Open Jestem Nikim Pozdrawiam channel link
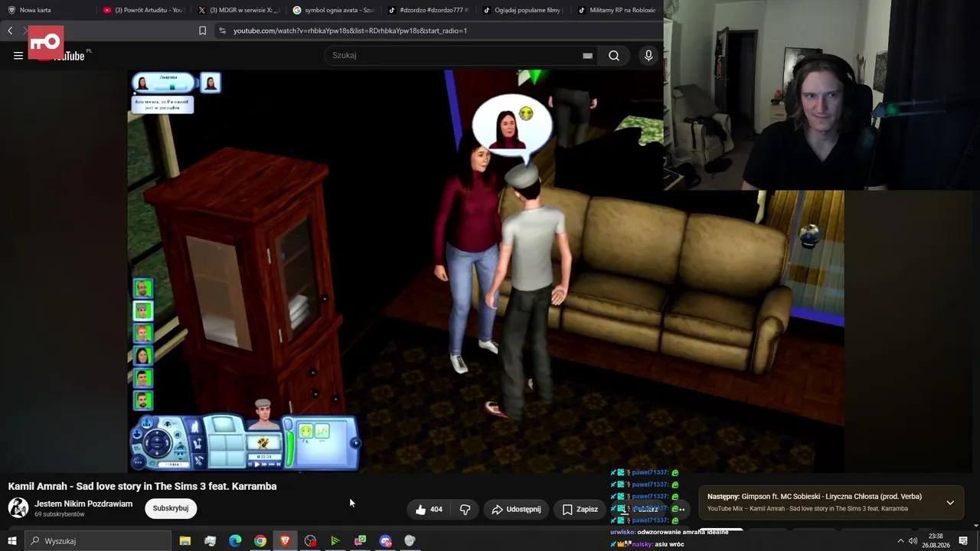Screen dimensions: 980x551 [83, 504]
